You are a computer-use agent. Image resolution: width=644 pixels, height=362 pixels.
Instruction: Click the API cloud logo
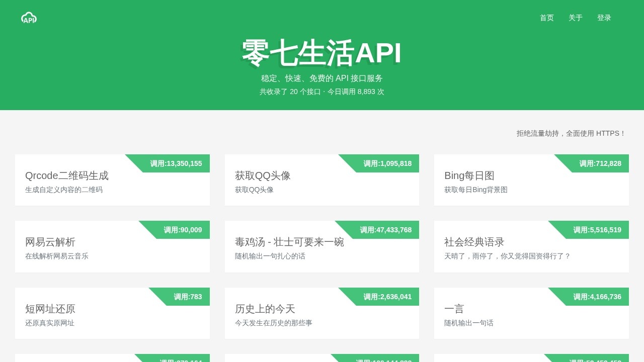click(29, 17)
